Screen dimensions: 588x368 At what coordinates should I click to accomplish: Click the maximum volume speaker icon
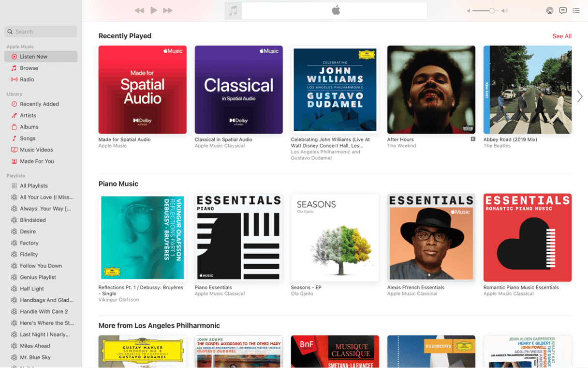(505, 11)
